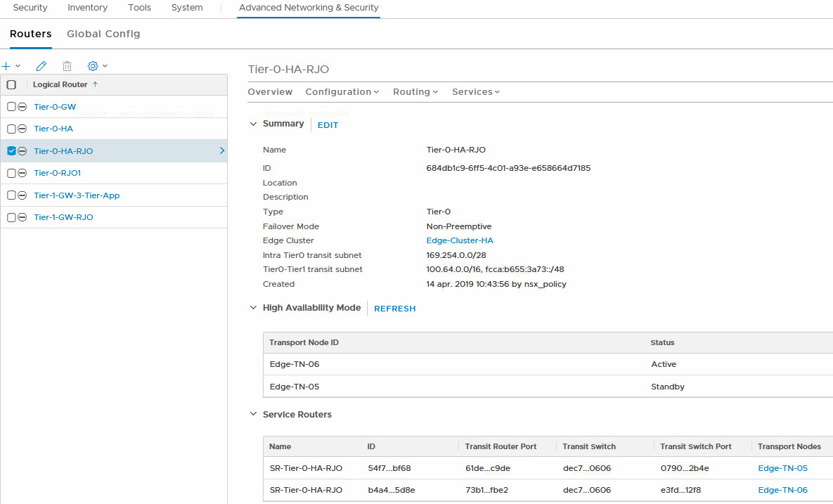Open the Tier-1-GW-3-Tier-App router
Viewport: 833px width, 504px height.
tap(77, 195)
